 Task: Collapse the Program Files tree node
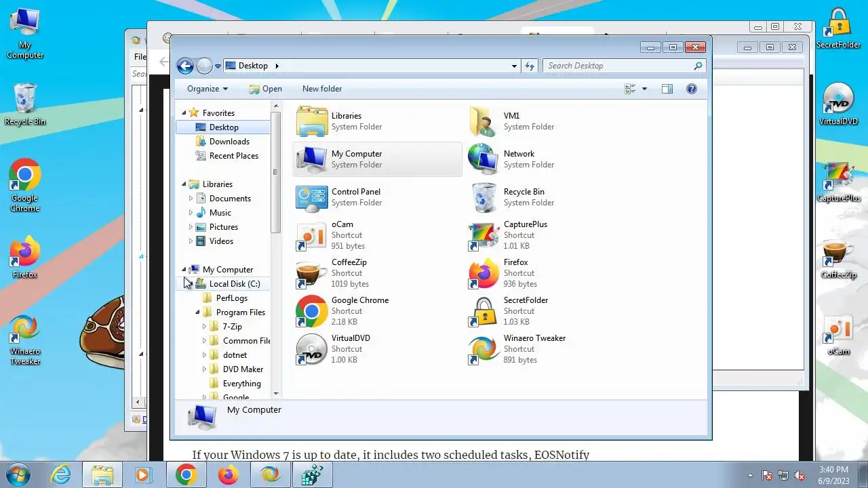point(197,312)
